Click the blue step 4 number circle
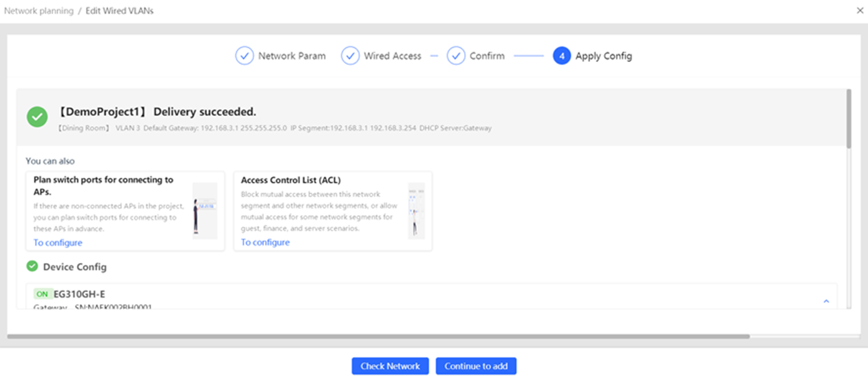 point(561,56)
